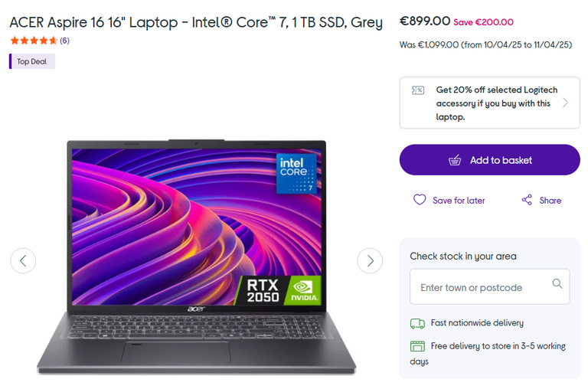The width and height of the screenshot is (588, 389).
Task: Open the Save for later link
Action: 459,201
